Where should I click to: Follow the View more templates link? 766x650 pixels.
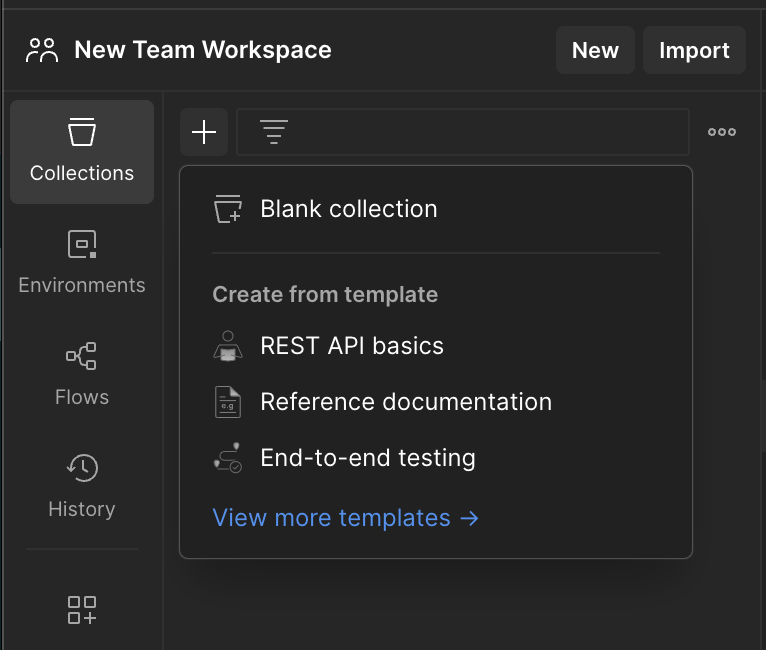(346, 518)
